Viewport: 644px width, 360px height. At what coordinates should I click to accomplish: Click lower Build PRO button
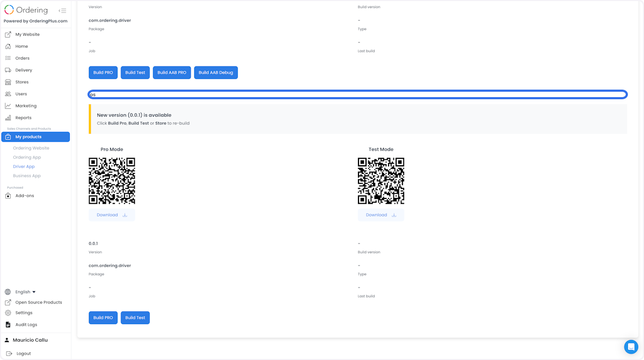103,318
